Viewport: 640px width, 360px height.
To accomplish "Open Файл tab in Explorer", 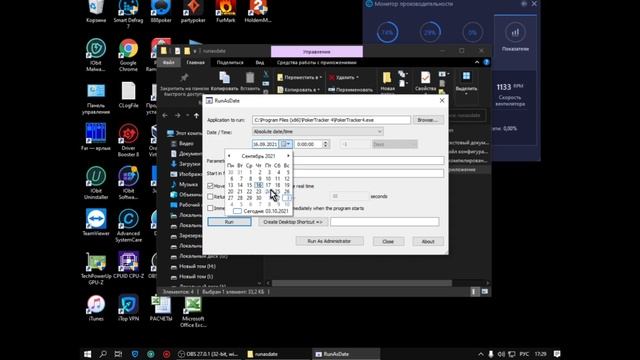I will tap(168, 62).
